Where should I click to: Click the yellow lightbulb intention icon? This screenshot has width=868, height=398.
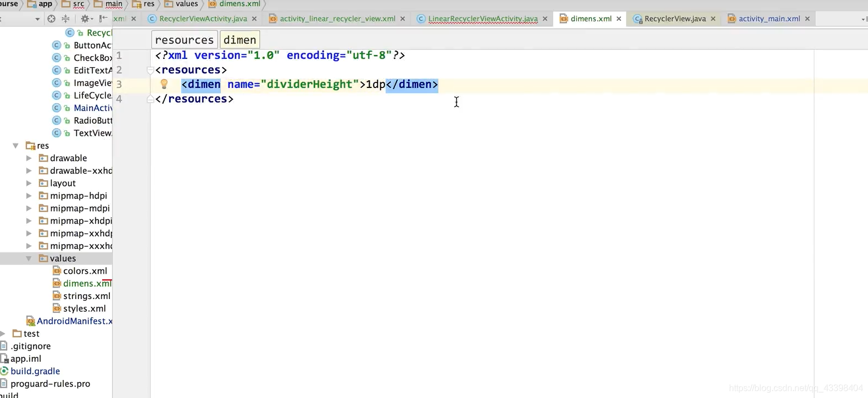pos(164,84)
